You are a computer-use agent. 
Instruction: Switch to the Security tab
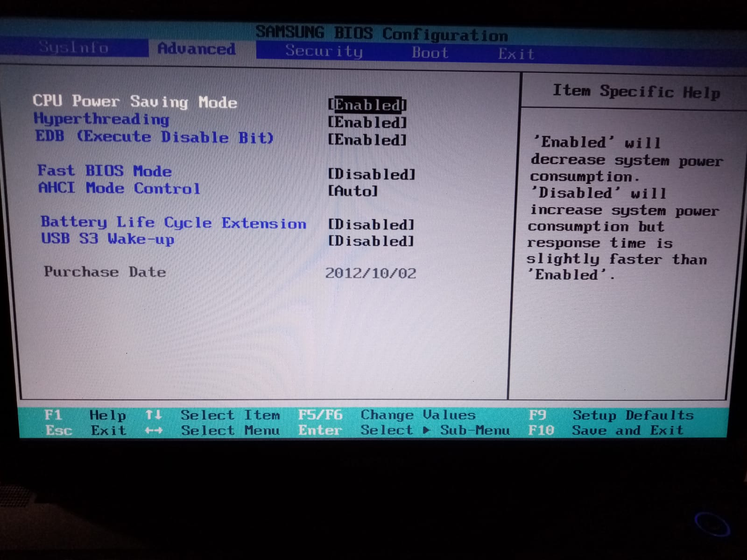(x=324, y=51)
